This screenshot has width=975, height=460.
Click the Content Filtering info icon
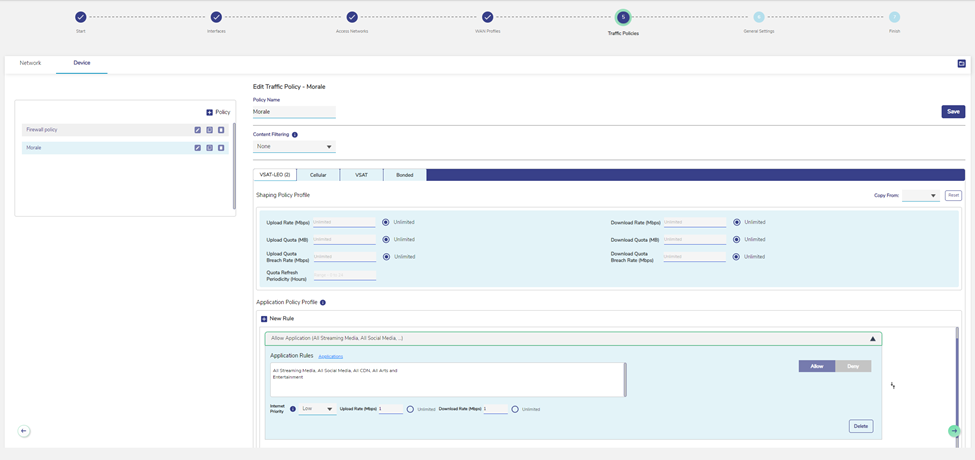tap(295, 134)
